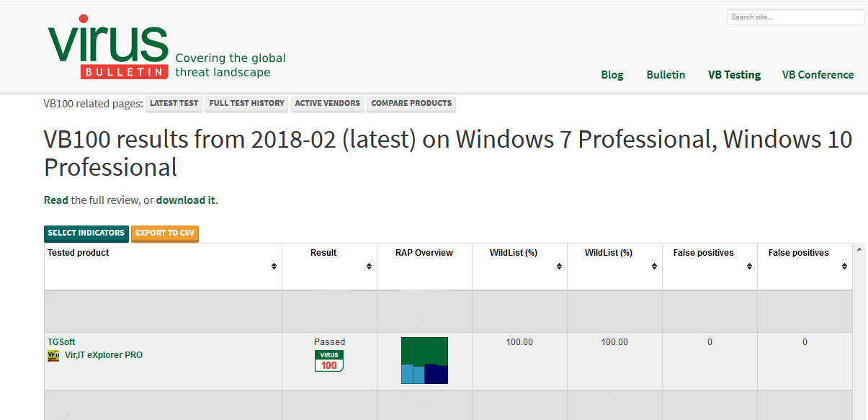The height and width of the screenshot is (420, 868).
Task: Click the 'Covering the global threat landscape' tagline
Action: 231,65
